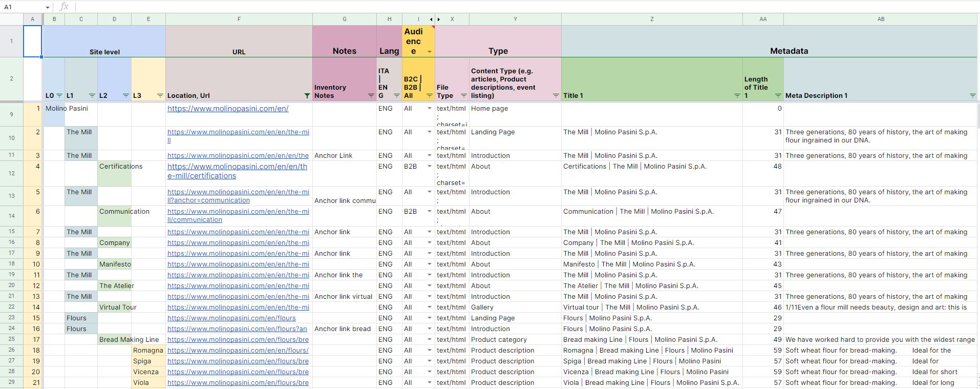Select the Company | The Mill title cell
The height and width of the screenshot is (389, 980).
652,243
